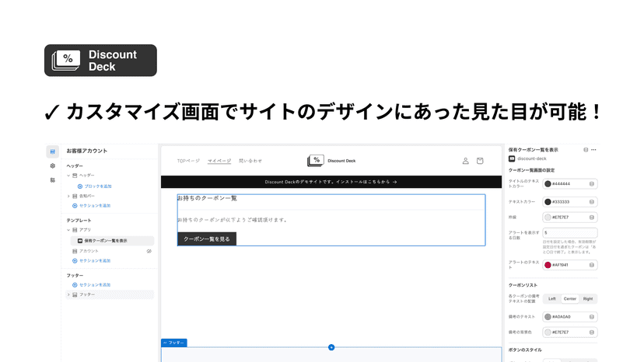Collapse the ヘッダー section tree

coord(68,176)
